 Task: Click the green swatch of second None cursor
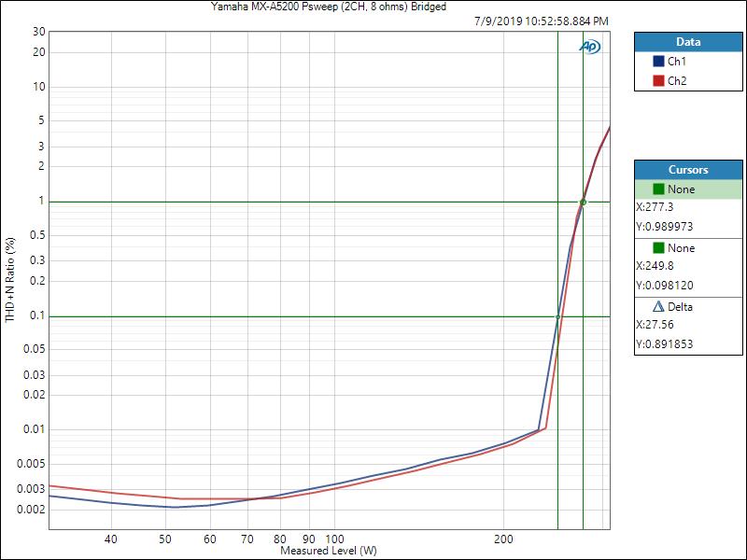point(658,248)
